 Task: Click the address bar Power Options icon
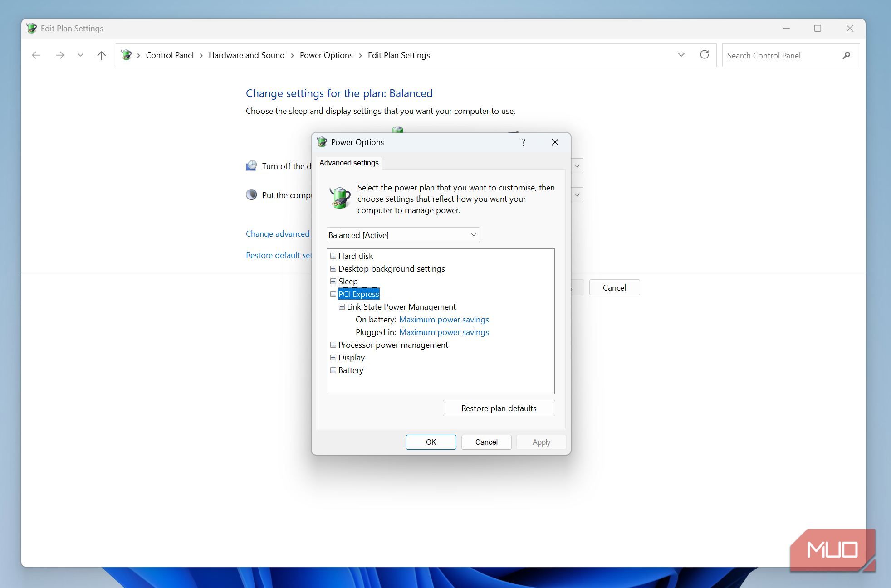[x=127, y=55]
